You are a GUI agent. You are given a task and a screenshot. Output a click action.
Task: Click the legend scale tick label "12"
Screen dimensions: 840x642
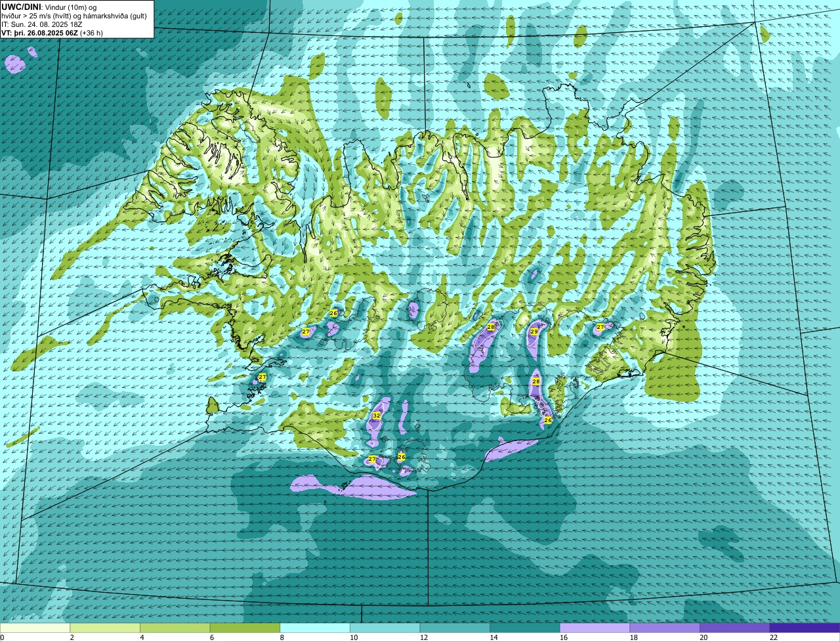[x=423, y=637]
